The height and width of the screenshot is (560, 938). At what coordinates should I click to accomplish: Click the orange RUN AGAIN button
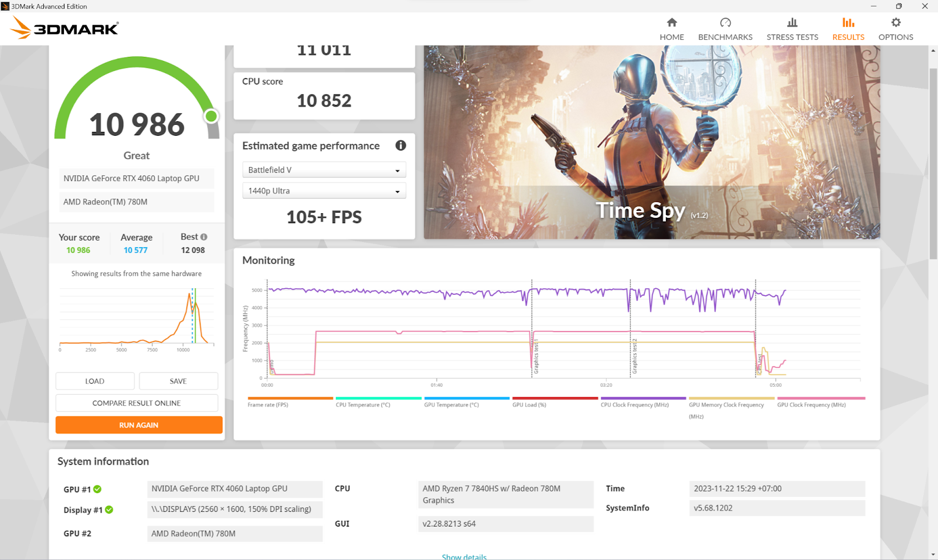[139, 425]
